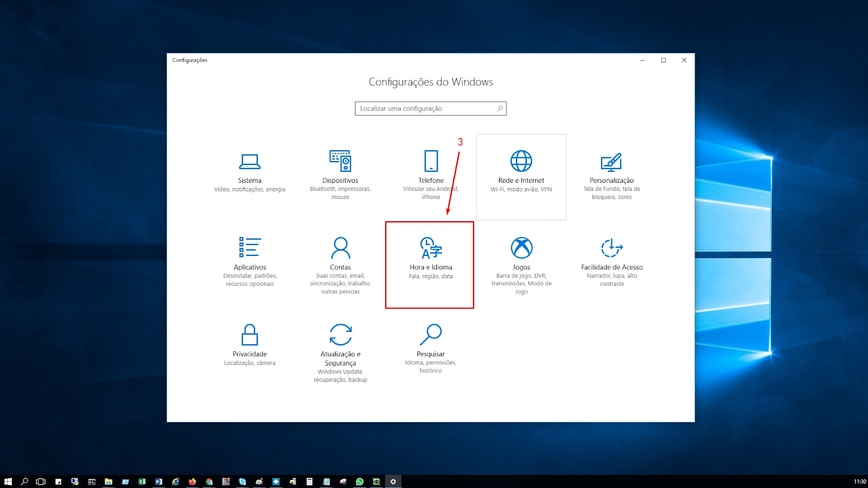Maximize the Configurações window

(663, 60)
